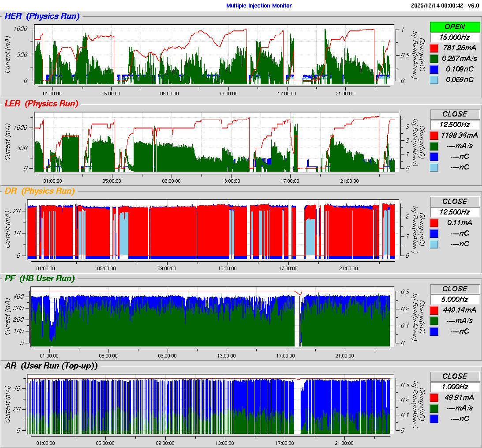
Task: Click the CLOSE status in DR panel
Action: click(455, 201)
